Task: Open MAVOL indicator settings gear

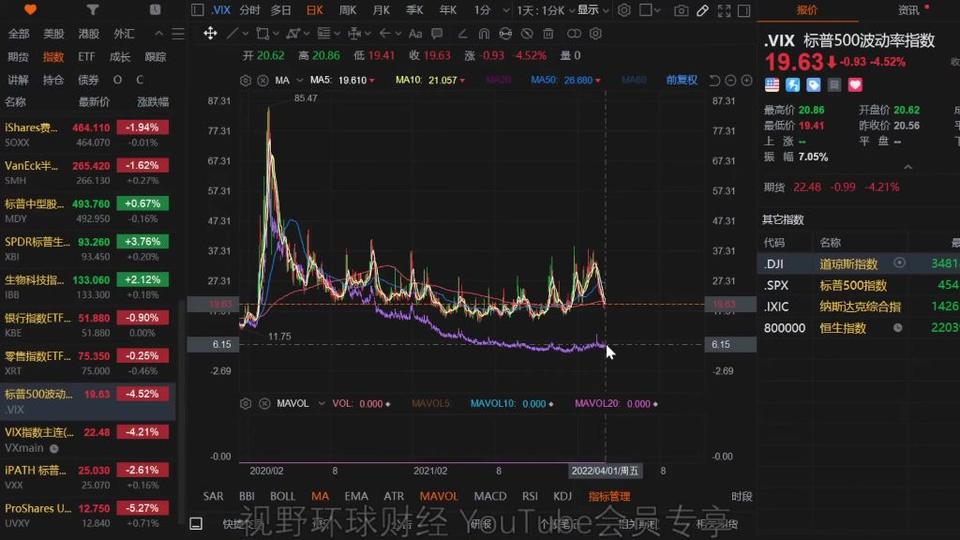Action: 246,403
